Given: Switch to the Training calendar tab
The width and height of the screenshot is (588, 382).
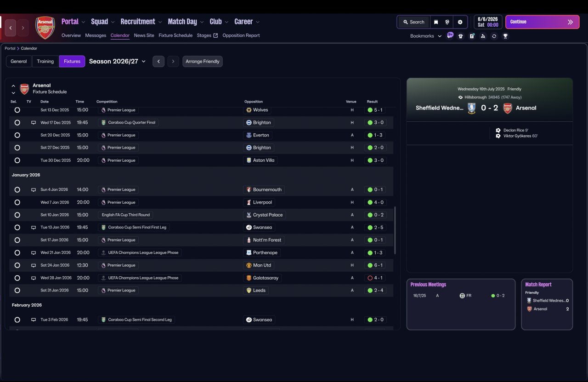Looking at the screenshot, I should click(x=45, y=61).
